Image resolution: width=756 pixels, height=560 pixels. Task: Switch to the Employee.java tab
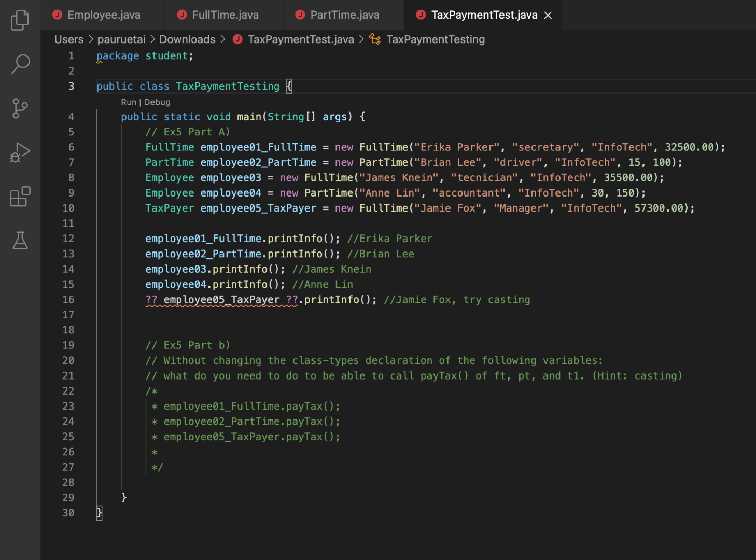click(103, 15)
